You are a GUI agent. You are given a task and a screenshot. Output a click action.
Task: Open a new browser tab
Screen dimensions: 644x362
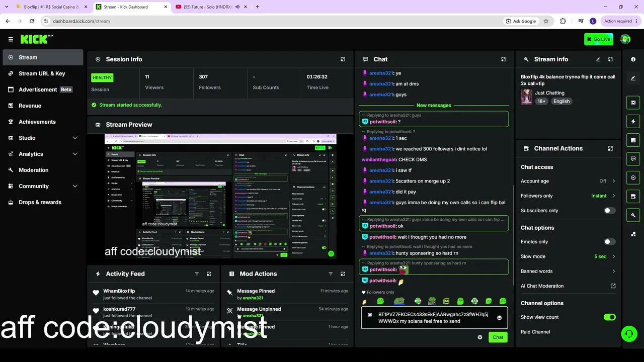tap(258, 7)
